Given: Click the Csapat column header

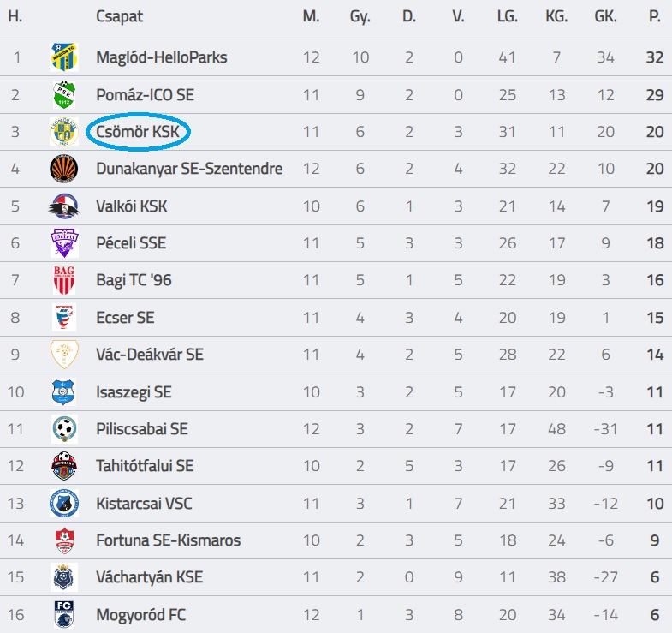Looking at the screenshot, I should click(119, 16).
